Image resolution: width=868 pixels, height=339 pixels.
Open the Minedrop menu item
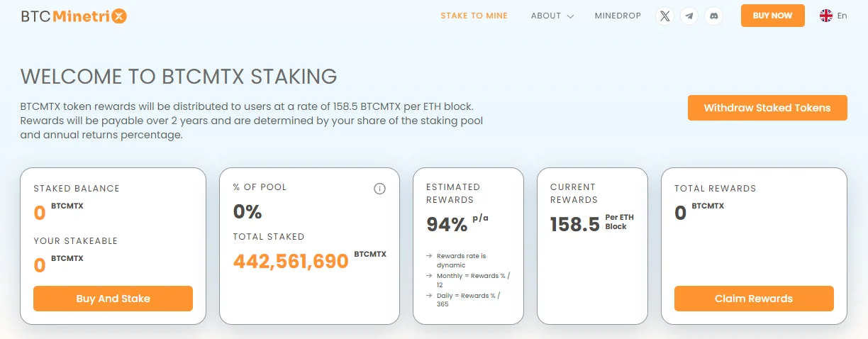tap(618, 16)
